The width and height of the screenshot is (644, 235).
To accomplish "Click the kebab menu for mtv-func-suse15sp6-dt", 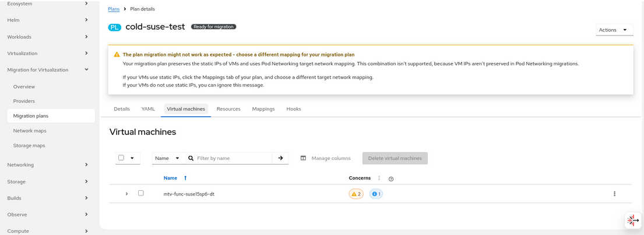I will 614,194.
